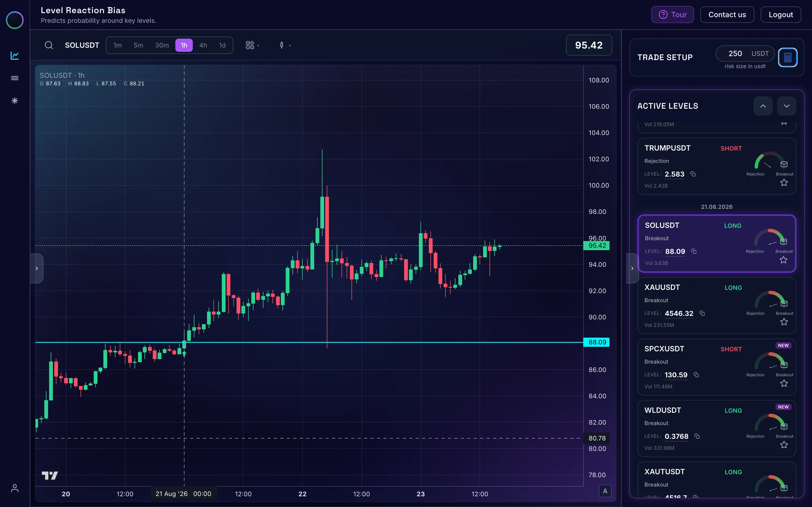Click the Logout button
Image resolution: width=812 pixels, height=507 pixels.
[x=781, y=15]
